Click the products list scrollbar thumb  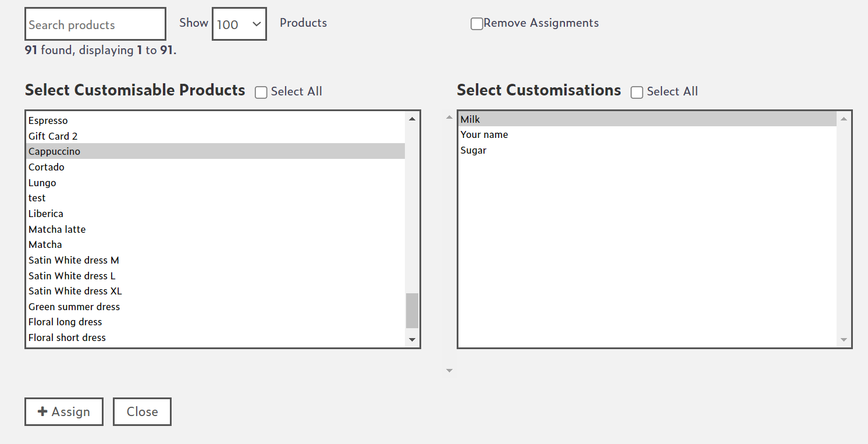coord(412,311)
